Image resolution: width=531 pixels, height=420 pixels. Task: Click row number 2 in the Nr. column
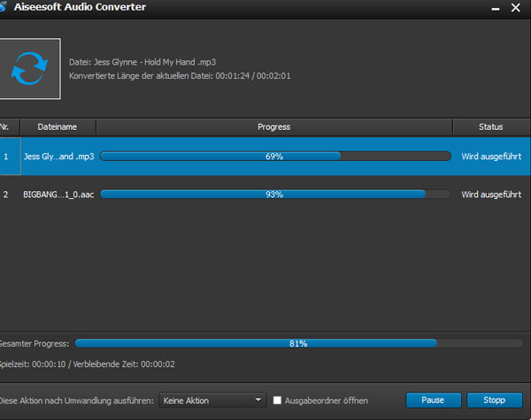[x=6, y=195]
